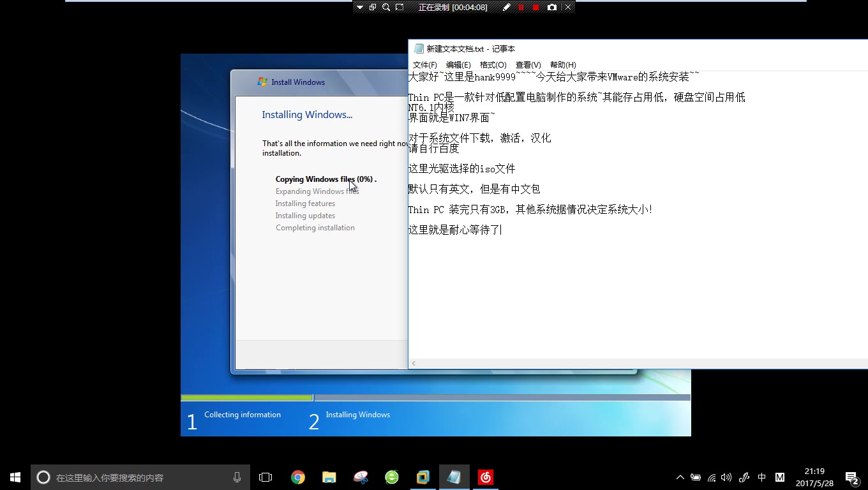Click the Installing Windows... heading
This screenshot has height=490, width=868.
pyautogui.click(x=307, y=115)
